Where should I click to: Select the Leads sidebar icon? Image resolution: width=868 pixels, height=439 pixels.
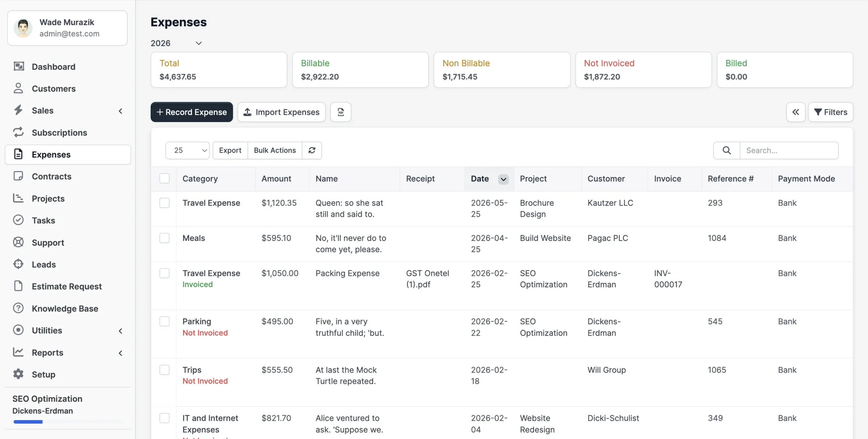click(x=19, y=264)
